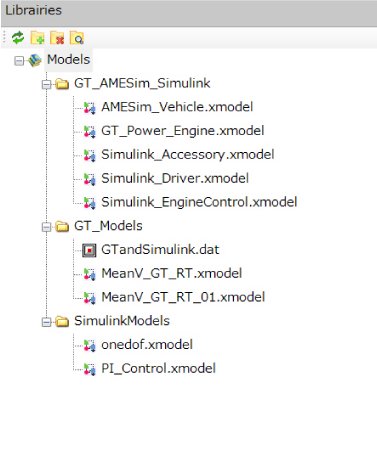Select GTandSimulink.dat file name
Screen dimensions: 377x451
point(160,250)
